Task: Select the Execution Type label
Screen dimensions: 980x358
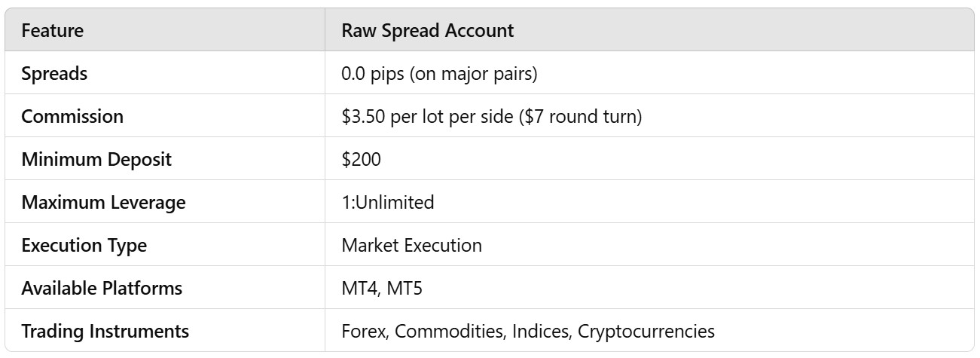Action: pyautogui.click(x=84, y=246)
